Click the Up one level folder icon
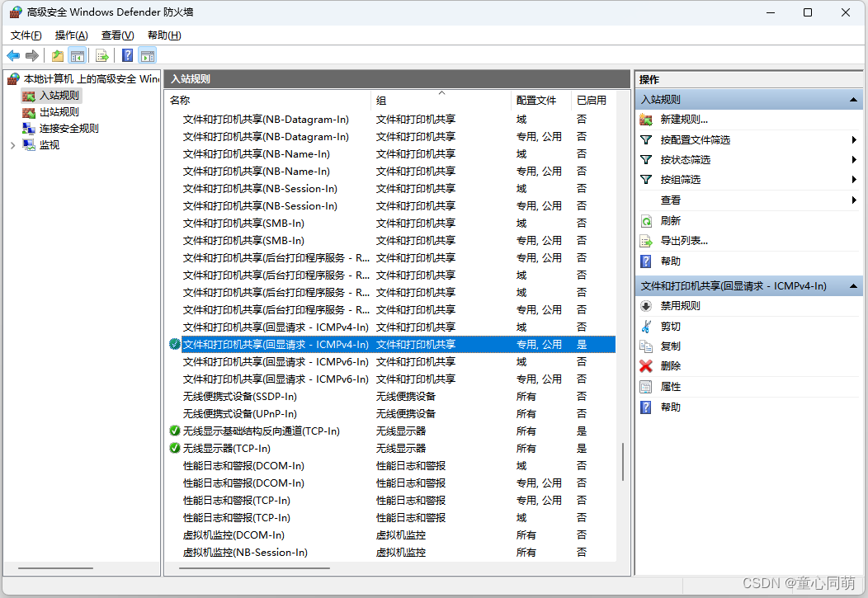 pyautogui.click(x=58, y=55)
